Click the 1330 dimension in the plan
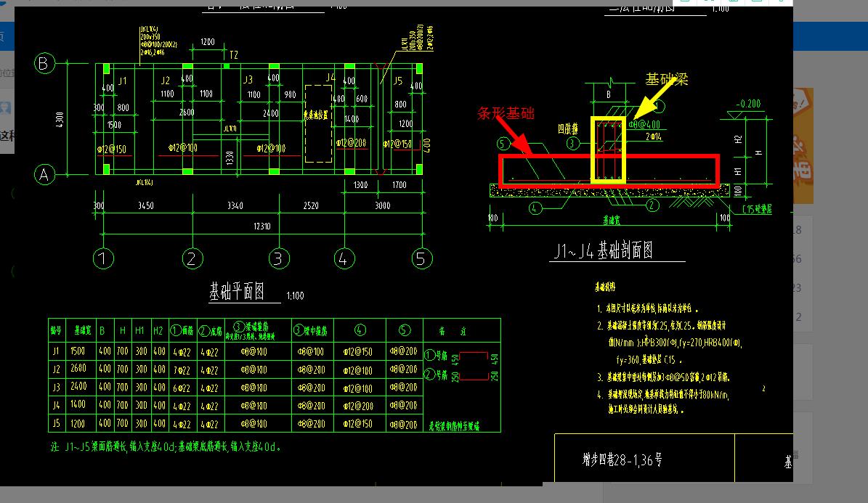 coord(230,158)
